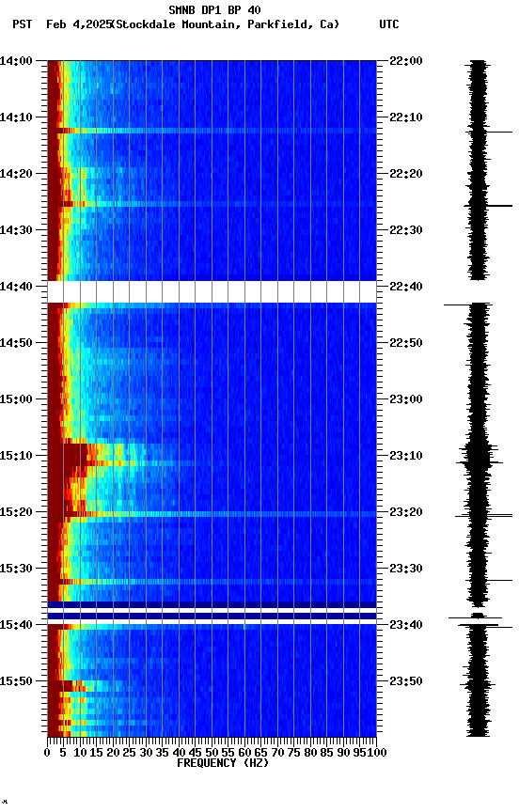Click the 23:00 UTC time label

pos(406,399)
